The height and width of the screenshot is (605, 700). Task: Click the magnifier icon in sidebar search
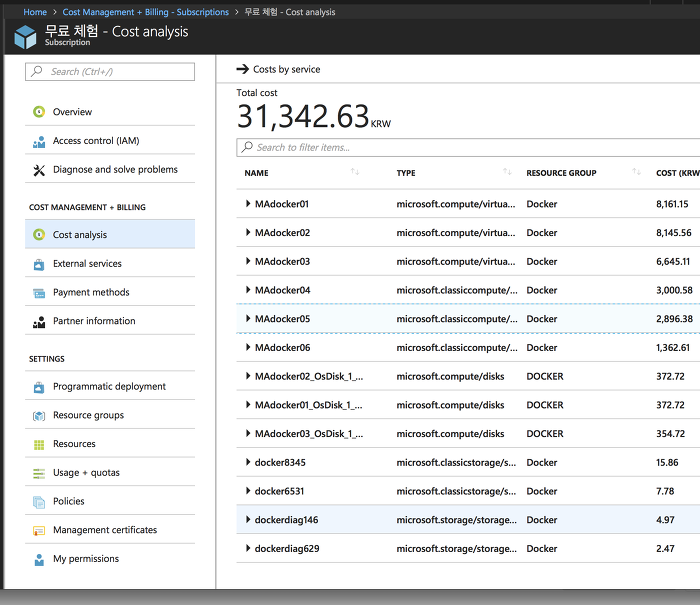[37, 71]
